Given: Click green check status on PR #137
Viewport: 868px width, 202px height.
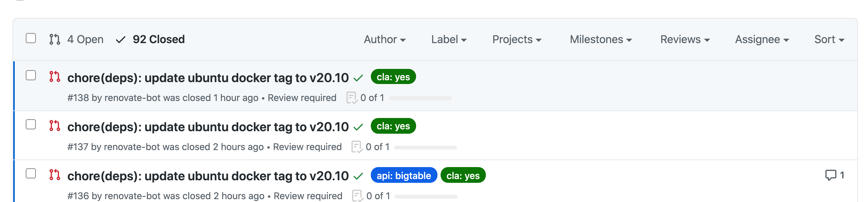Looking at the screenshot, I should [358, 127].
